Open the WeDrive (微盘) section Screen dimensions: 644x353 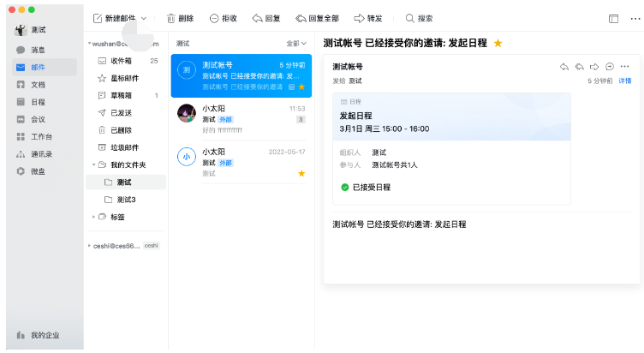pos(37,171)
